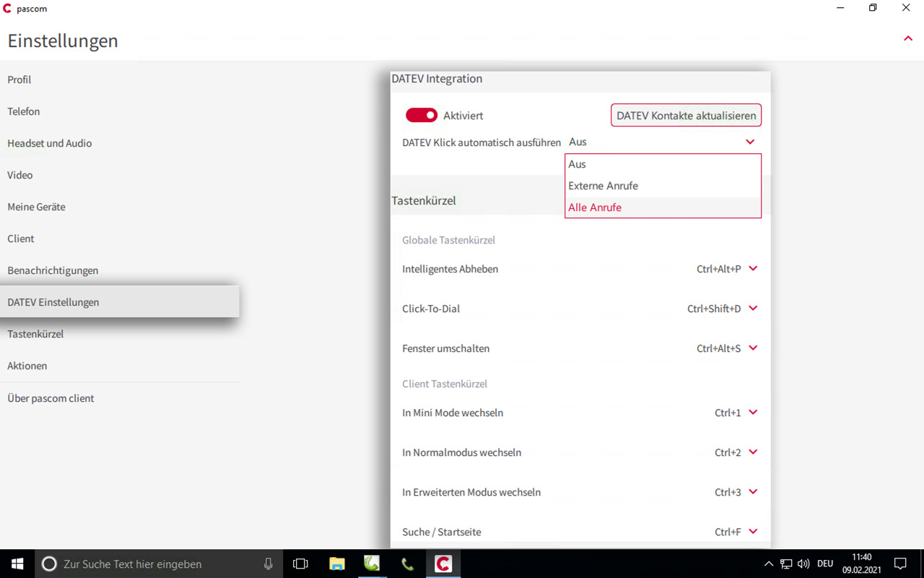Expand In Normalmodus wechseln chevron
Image resolution: width=924 pixels, height=578 pixels.
(x=753, y=452)
